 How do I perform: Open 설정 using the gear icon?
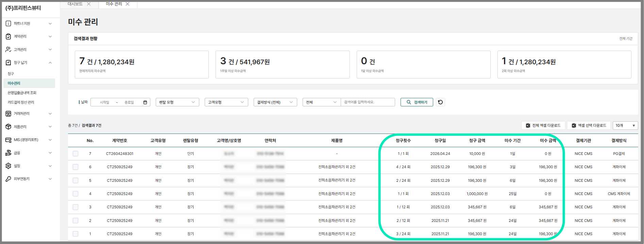(x=9, y=166)
